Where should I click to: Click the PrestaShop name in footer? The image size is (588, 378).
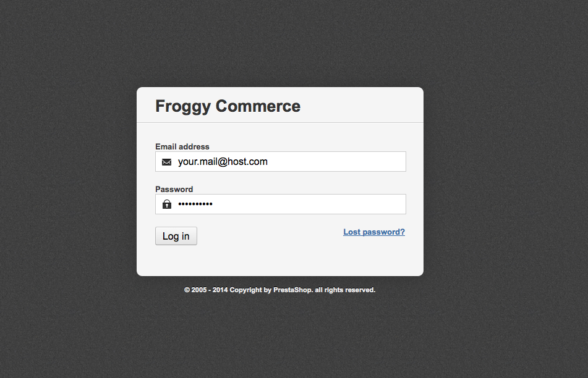[292, 290]
